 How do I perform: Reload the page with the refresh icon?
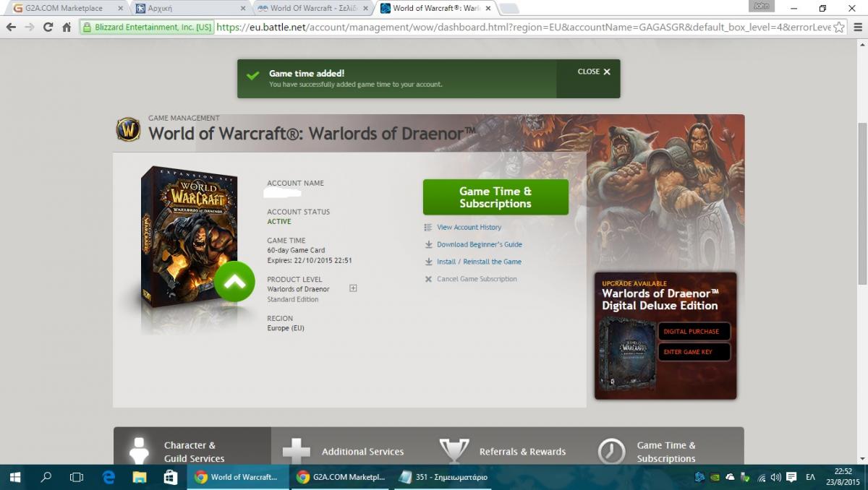tap(48, 27)
